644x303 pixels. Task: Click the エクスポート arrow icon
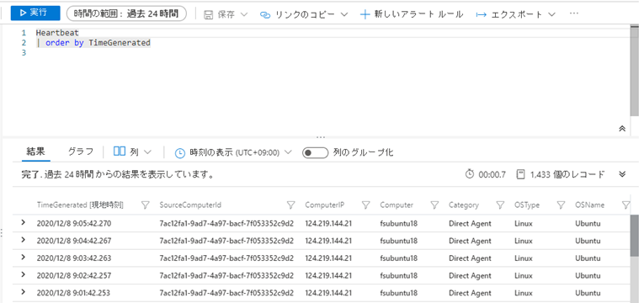[x=481, y=15]
